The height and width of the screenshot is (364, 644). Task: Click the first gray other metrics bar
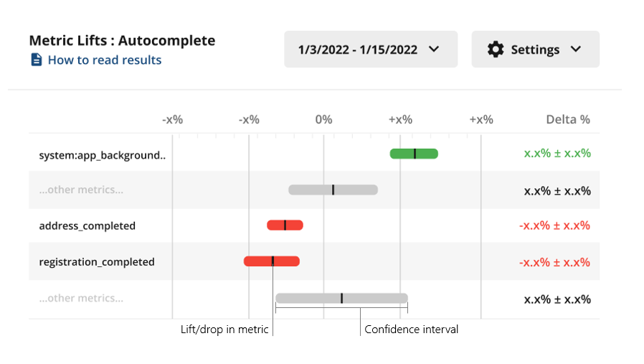[x=333, y=190]
